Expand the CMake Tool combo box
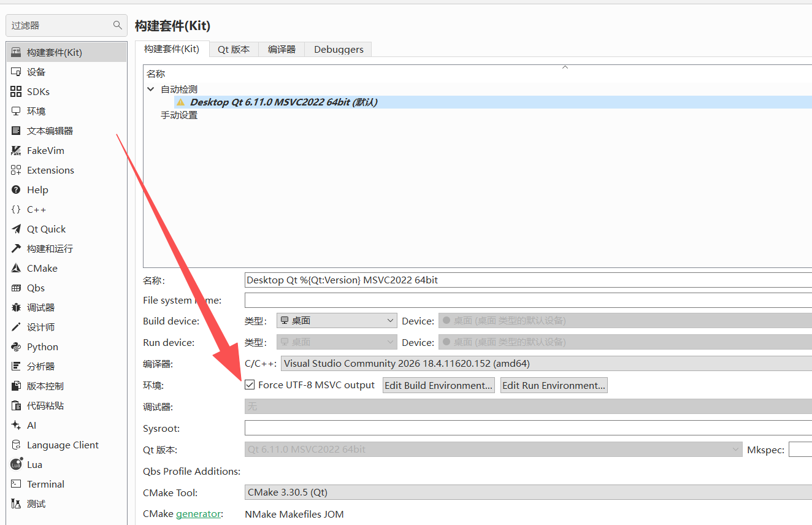The height and width of the screenshot is (525, 812). click(527, 492)
